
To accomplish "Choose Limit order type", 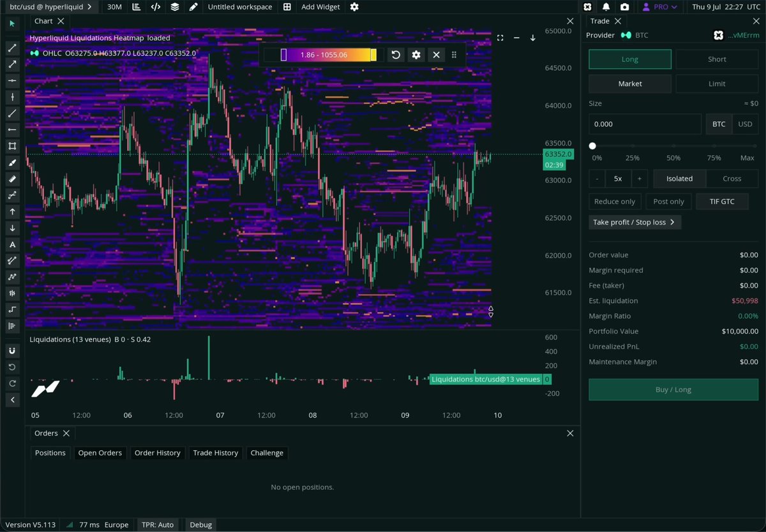I will pyautogui.click(x=717, y=84).
